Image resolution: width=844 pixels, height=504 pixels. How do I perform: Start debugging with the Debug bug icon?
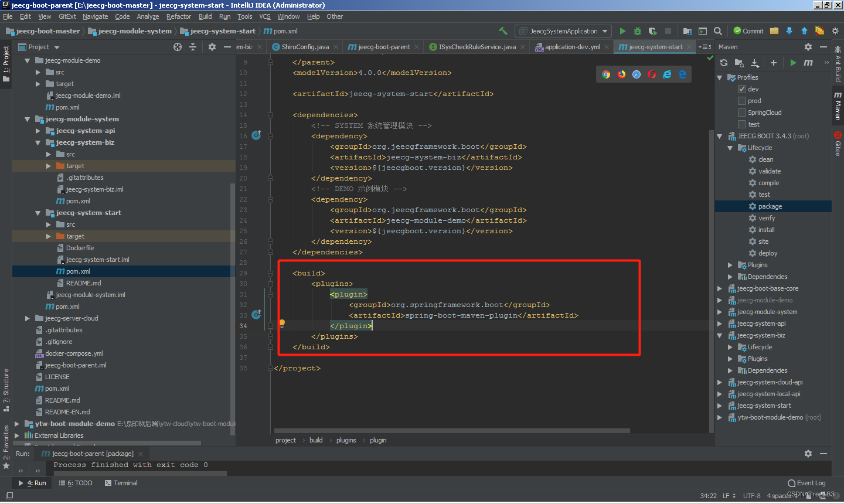[637, 30]
